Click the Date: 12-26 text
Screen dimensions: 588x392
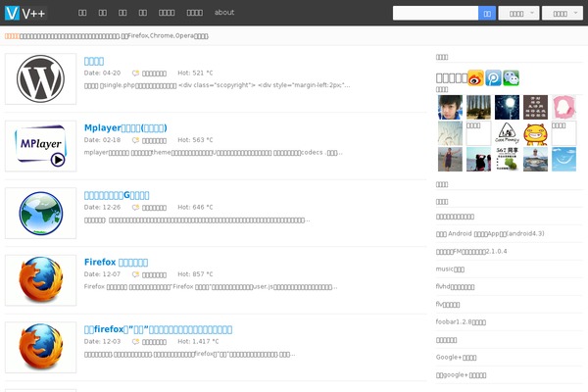click(102, 207)
